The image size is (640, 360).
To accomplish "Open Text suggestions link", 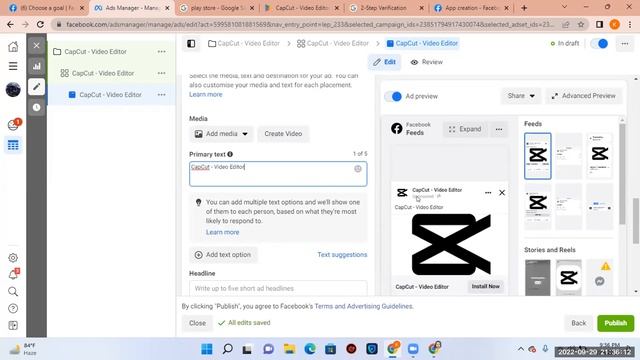I will pyautogui.click(x=342, y=255).
